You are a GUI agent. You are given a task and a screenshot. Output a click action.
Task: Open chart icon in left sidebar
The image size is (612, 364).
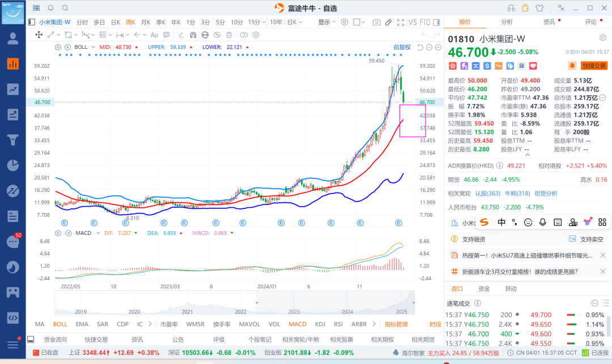pyautogui.click(x=13, y=63)
